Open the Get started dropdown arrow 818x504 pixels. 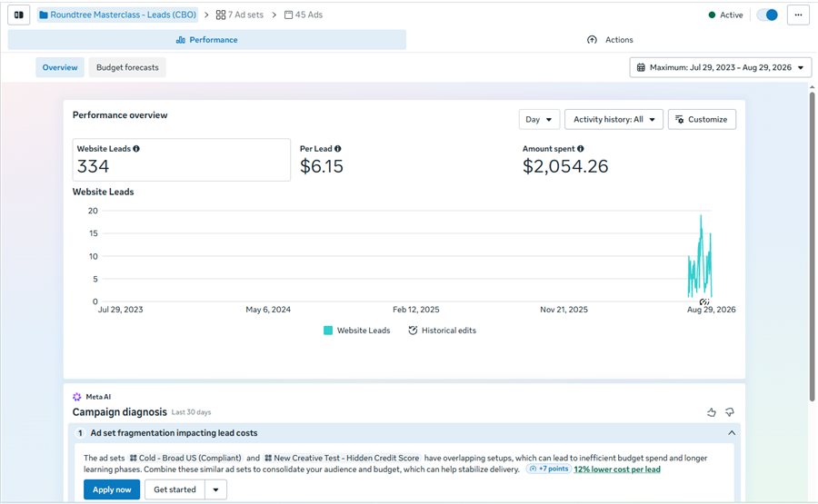216,489
